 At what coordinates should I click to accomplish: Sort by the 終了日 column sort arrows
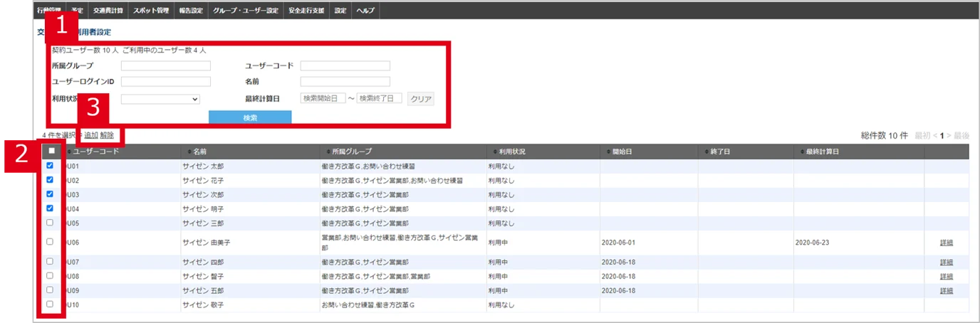pos(705,152)
